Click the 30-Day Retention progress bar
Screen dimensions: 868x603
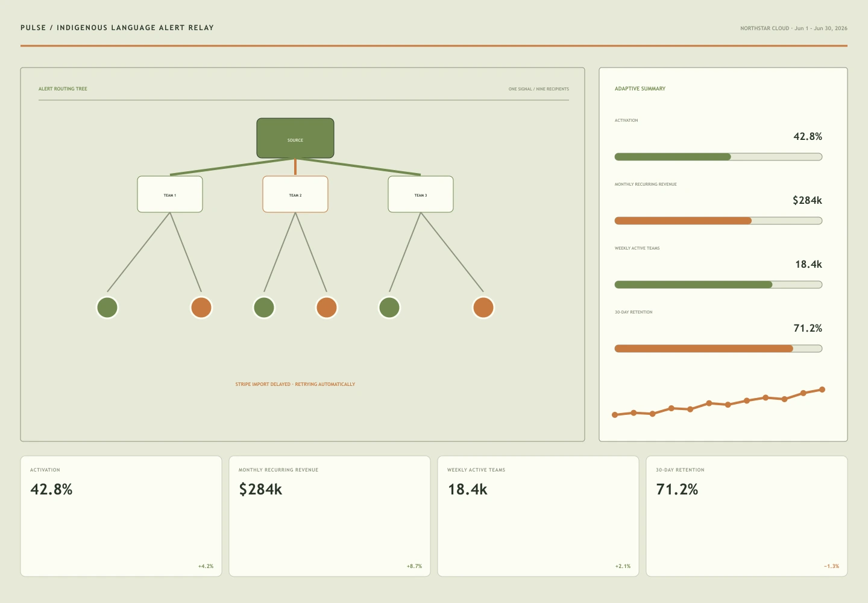click(x=719, y=349)
